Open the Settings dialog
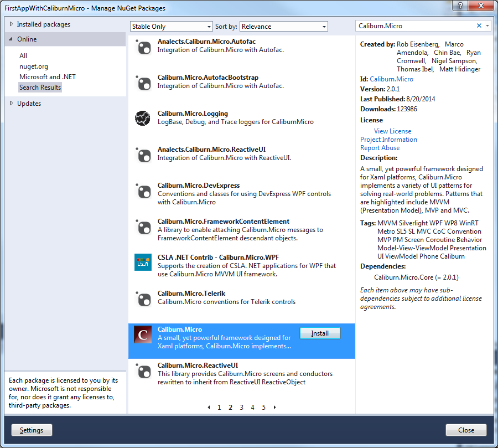The width and height of the screenshot is (498, 448). coord(32,430)
